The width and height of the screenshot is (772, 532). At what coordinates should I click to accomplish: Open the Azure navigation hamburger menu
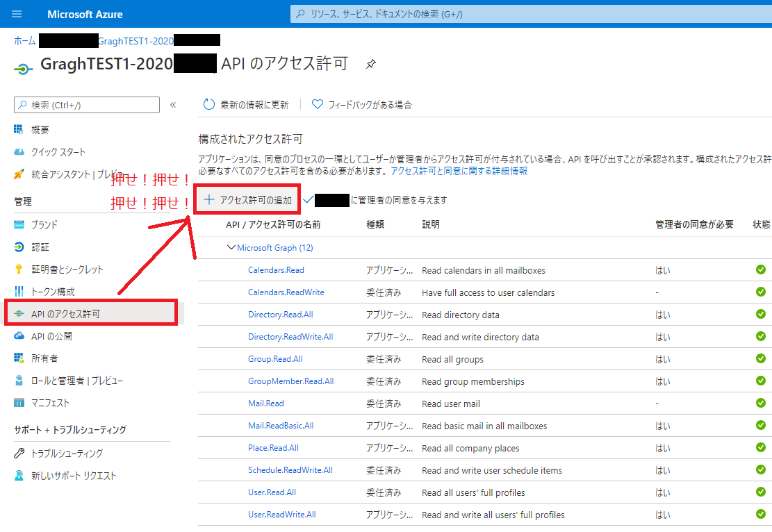pyautogui.click(x=17, y=13)
